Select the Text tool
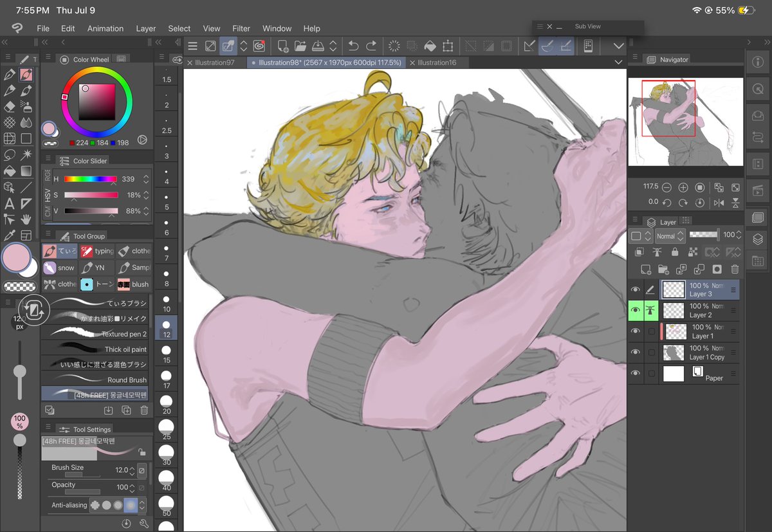Image resolution: width=772 pixels, height=532 pixels. pos(10,203)
